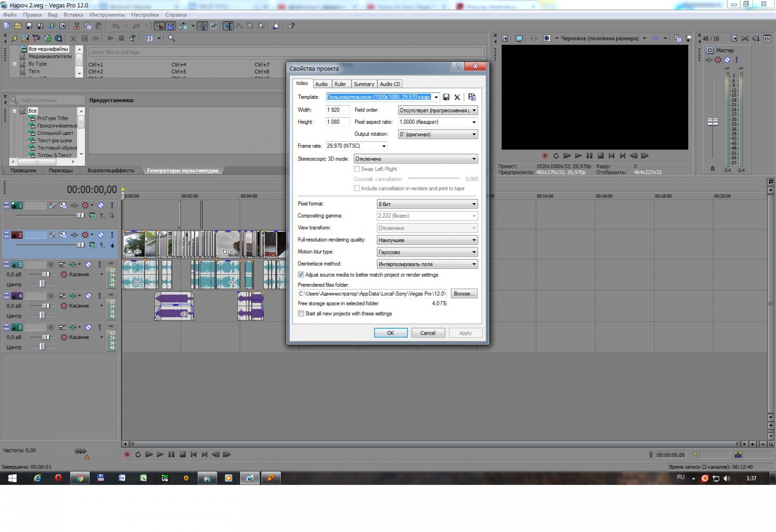Open the Frame rate dropdown

click(384, 146)
